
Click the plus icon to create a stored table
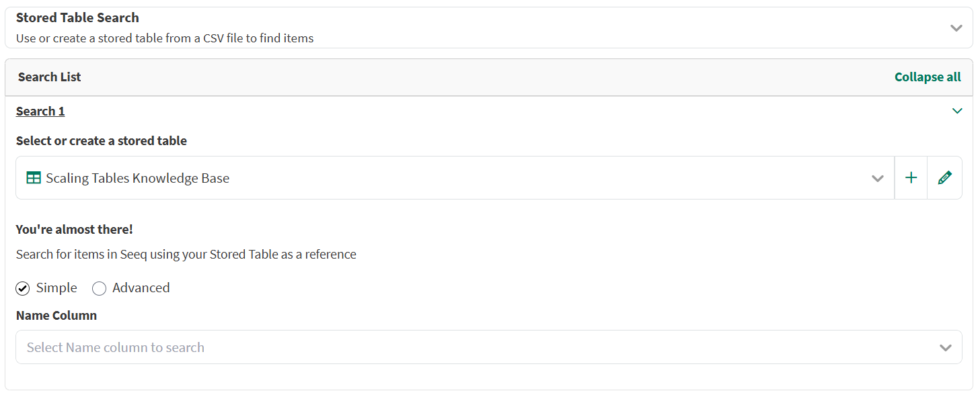[911, 178]
